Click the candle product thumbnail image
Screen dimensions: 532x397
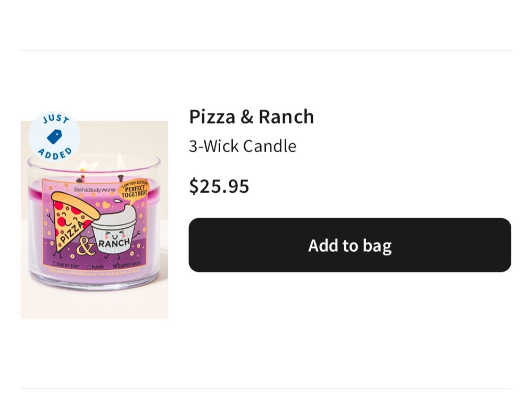tap(94, 218)
